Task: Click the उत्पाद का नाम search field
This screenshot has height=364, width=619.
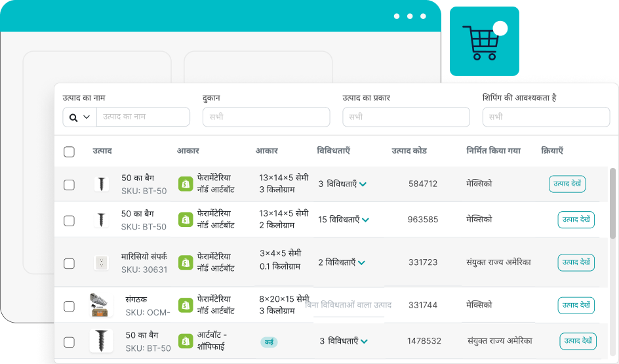Action: [143, 117]
